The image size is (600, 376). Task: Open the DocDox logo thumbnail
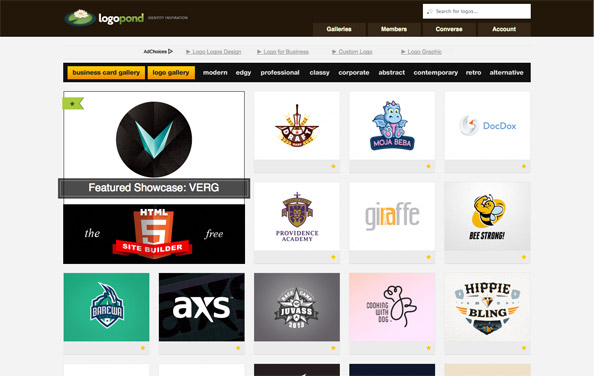488,125
